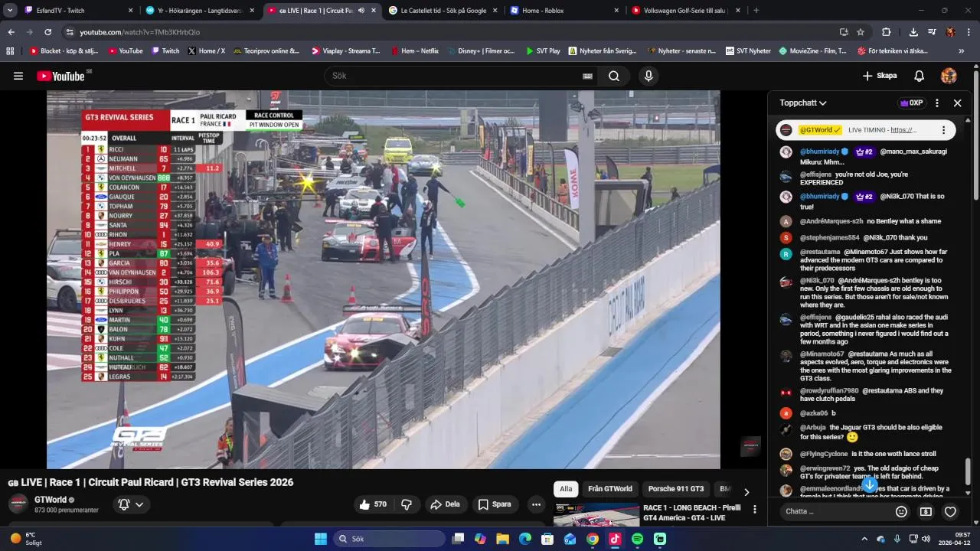
Task: Go back in browser history
Action: (11, 32)
